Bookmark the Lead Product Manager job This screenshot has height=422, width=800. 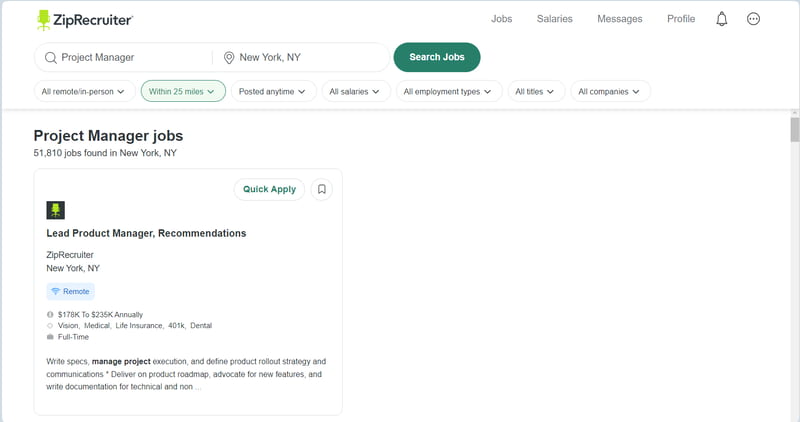click(321, 189)
